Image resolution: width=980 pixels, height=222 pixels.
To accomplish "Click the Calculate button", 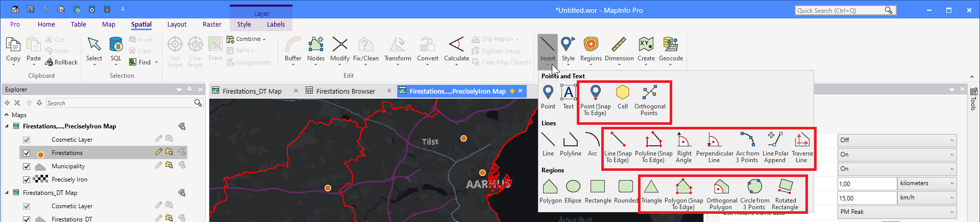I will click(456, 50).
